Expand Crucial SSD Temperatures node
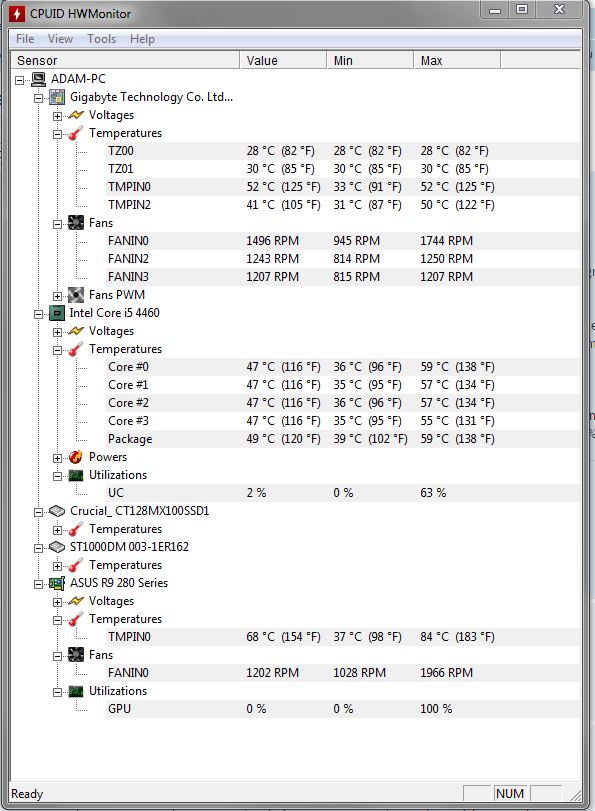The height and width of the screenshot is (811, 595). [x=57, y=530]
